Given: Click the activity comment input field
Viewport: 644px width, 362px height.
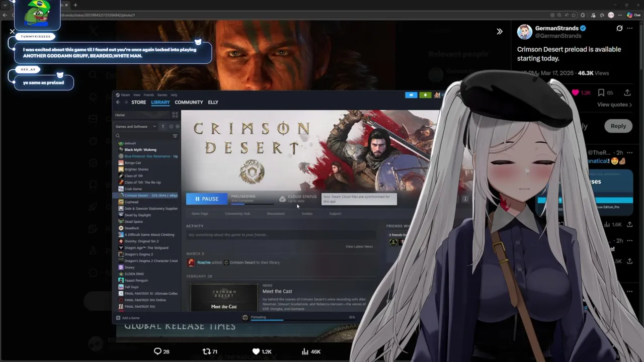Looking at the screenshot, I should 281,235.
